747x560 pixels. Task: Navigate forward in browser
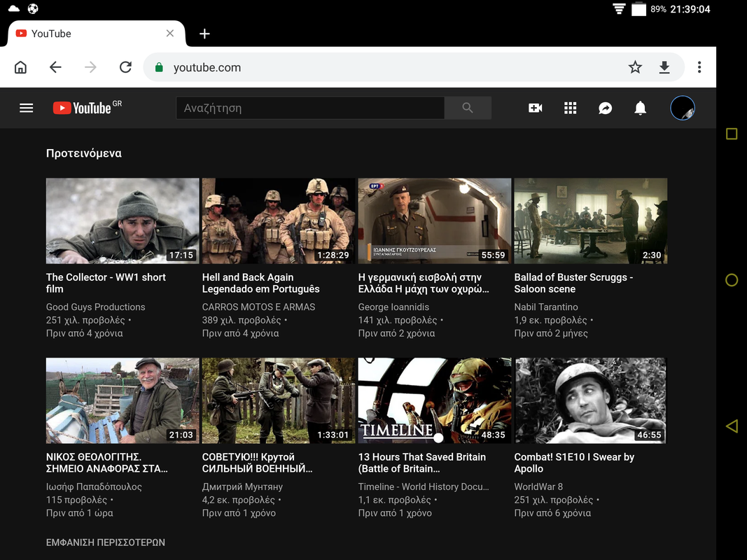[x=90, y=67]
